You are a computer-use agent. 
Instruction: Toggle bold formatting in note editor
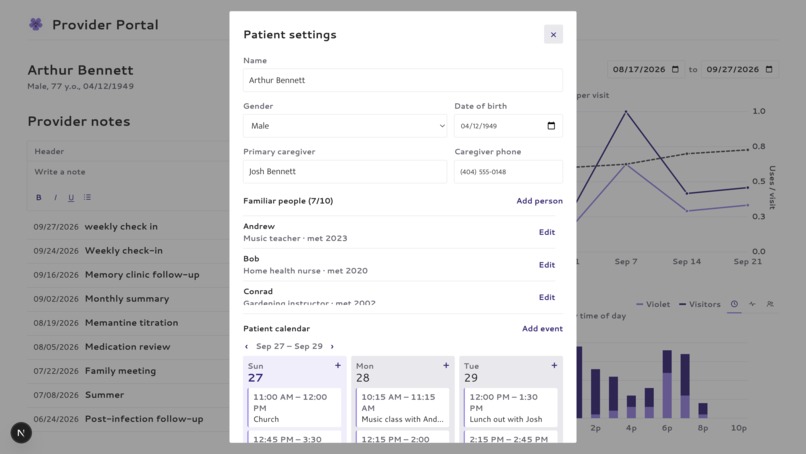(x=39, y=197)
